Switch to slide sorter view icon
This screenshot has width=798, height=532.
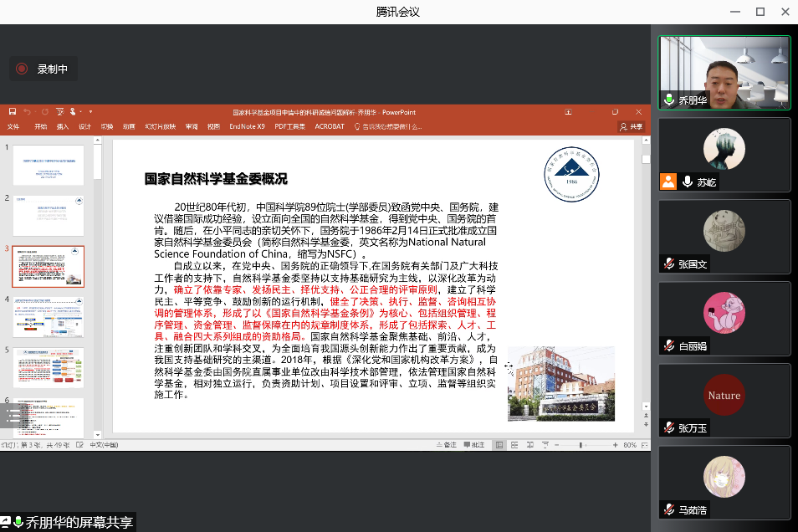click(513, 445)
